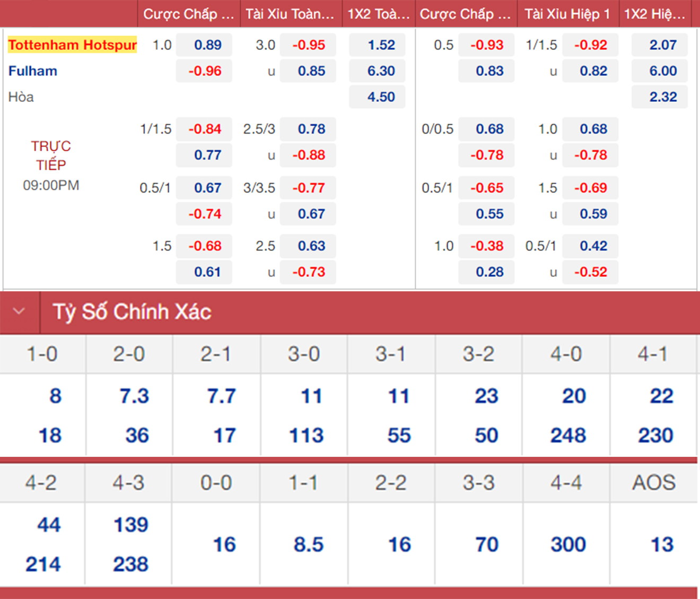
Task: Click the Cược Chấp full-time column header
Action: [188, 14]
